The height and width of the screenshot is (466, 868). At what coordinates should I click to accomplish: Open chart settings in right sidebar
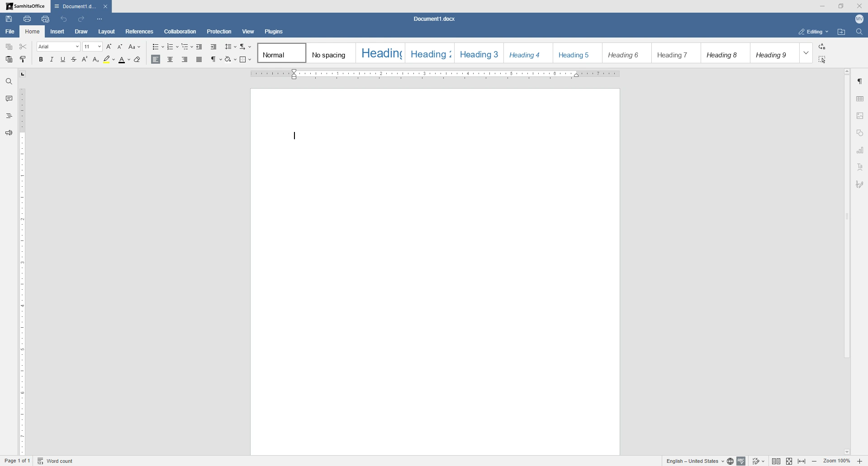coord(860,150)
